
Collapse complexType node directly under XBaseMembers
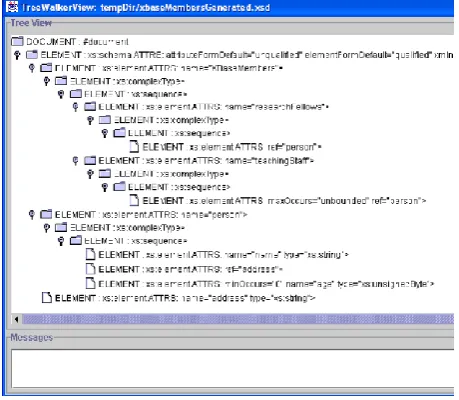[46, 81]
